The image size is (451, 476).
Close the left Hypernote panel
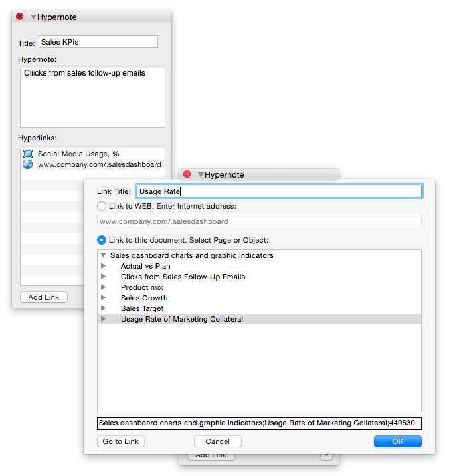[20, 17]
